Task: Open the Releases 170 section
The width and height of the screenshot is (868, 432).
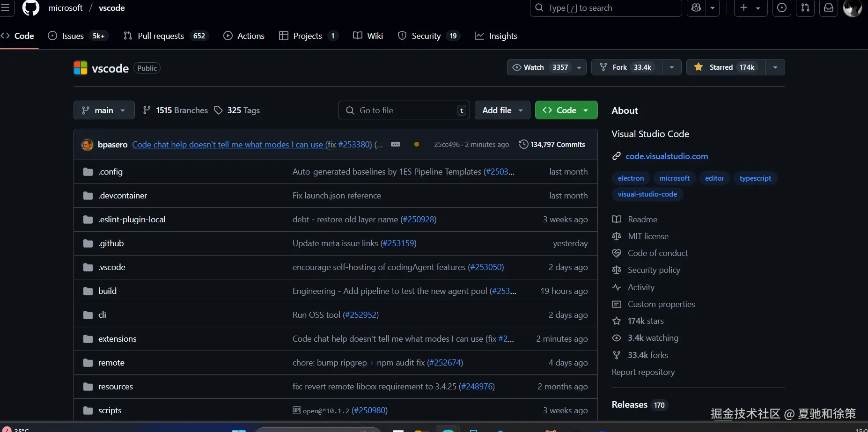Action: tap(640, 405)
